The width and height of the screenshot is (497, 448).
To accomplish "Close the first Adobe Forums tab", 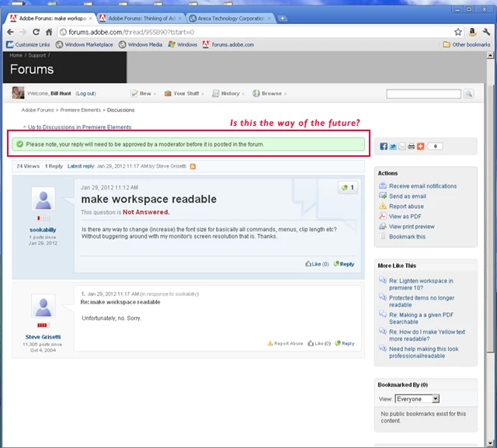I will point(91,19).
